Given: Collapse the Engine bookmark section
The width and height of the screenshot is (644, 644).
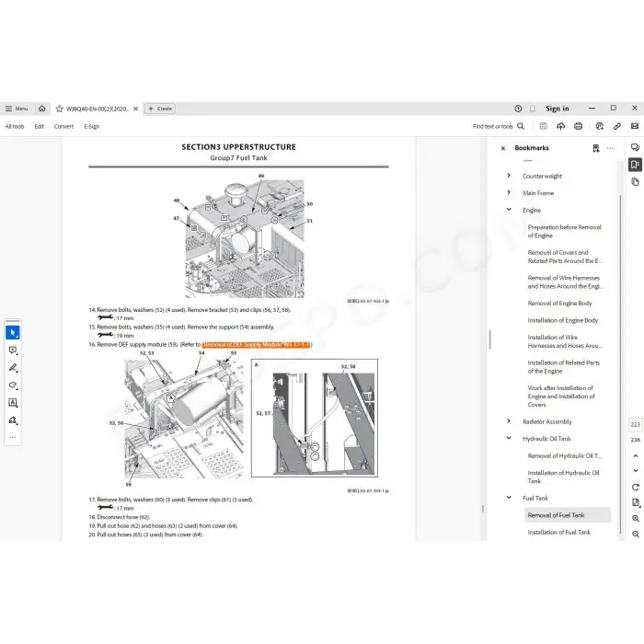Looking at the screenshot, I should [x=509, y=210].
